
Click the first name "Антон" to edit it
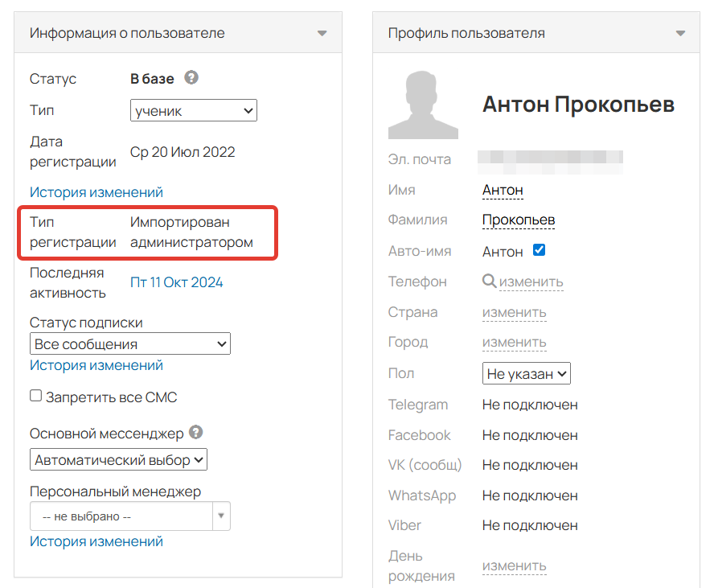(x=503, y=189)
